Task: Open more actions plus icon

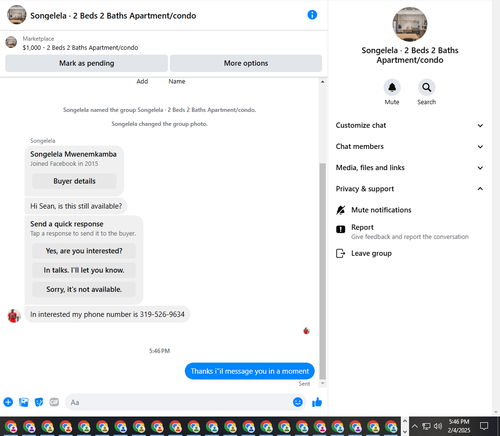Action: click(8, 402)
